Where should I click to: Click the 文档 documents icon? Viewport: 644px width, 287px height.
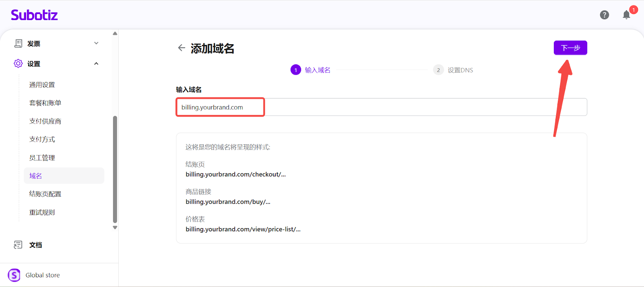pos(18,245)
